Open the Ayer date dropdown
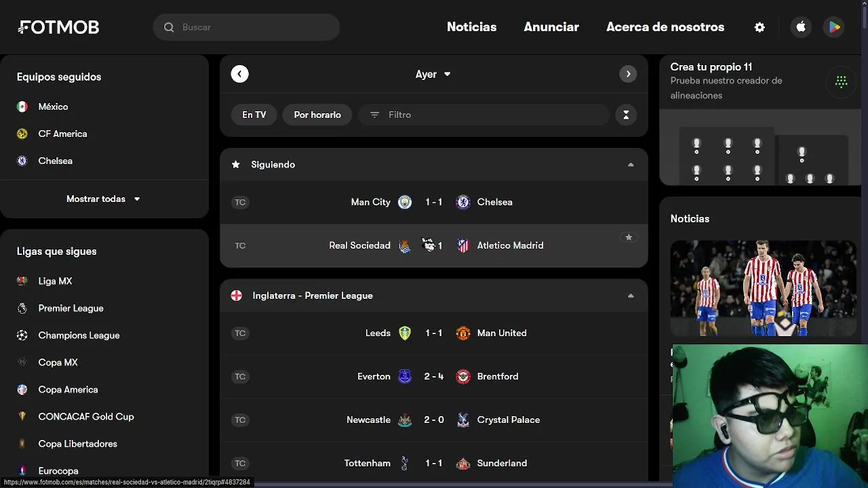This screenshot has height=488, width=868. tap(433, 75)
